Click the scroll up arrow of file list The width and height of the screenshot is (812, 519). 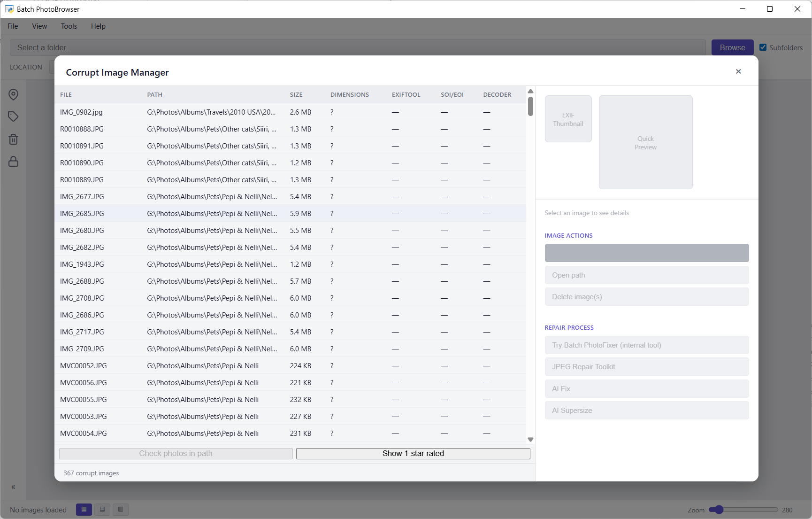(x=530, y=91)
